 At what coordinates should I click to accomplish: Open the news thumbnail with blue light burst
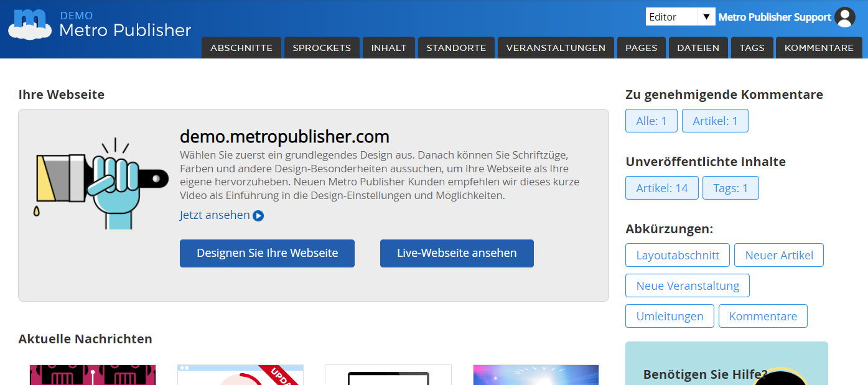(536, 374)
